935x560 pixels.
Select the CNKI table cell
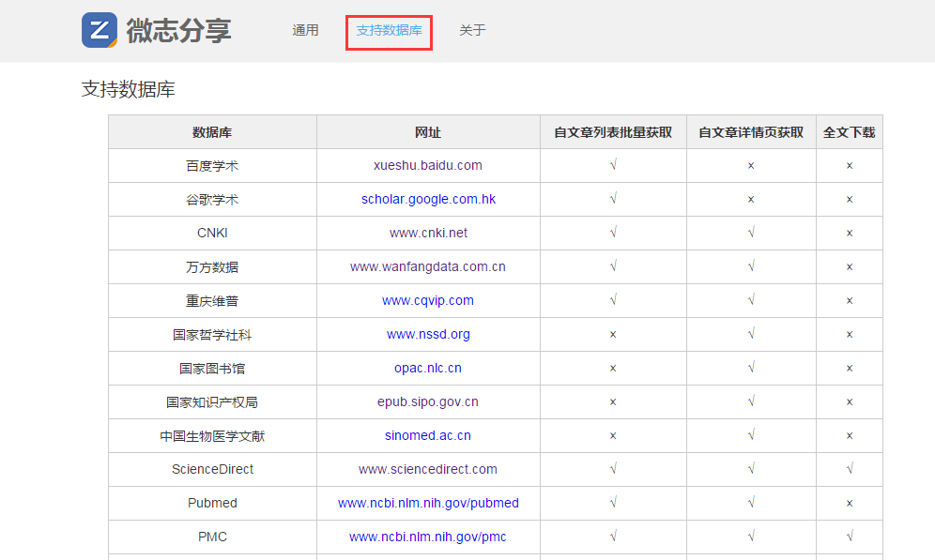[x=212, y=233]
